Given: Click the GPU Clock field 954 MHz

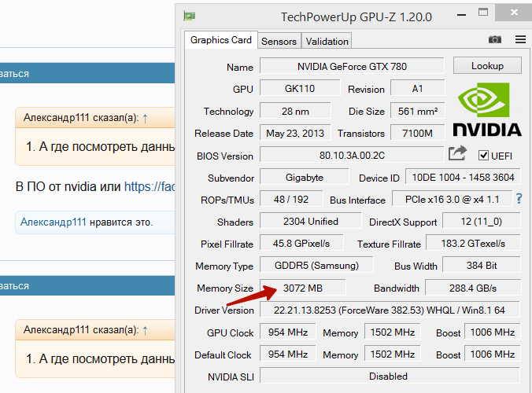Looking at the screenshot, I should (x=288, y=332).
